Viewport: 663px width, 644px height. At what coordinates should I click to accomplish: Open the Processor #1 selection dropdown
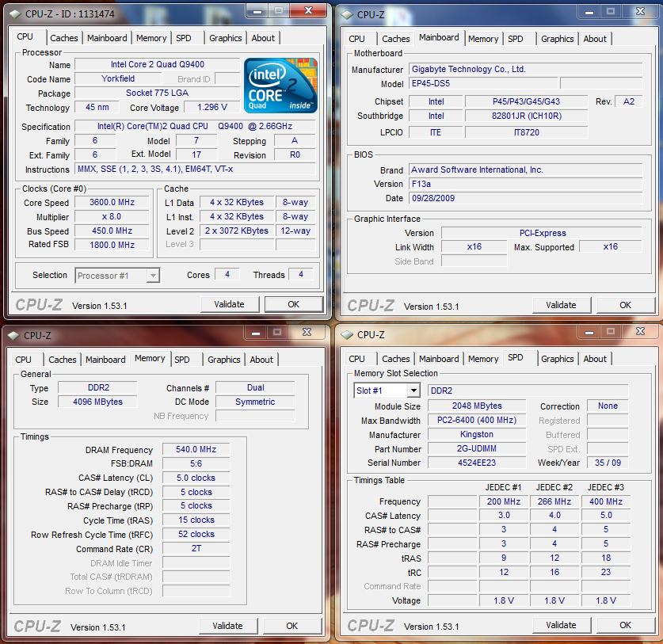[153, 276]
